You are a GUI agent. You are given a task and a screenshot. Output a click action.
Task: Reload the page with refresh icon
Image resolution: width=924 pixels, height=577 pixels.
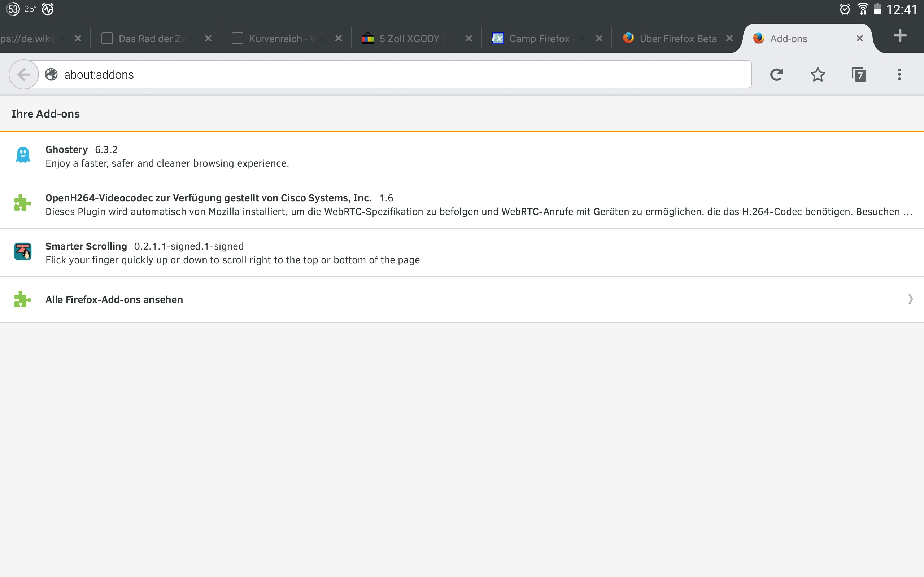tap(777, 74)
